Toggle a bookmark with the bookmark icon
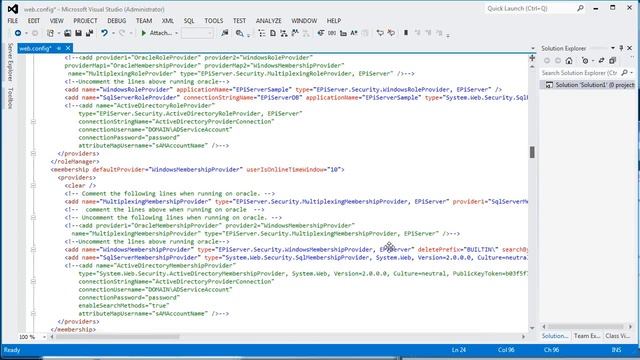The width and height of the screenshot is (640, 360). [x=406, y=33]
